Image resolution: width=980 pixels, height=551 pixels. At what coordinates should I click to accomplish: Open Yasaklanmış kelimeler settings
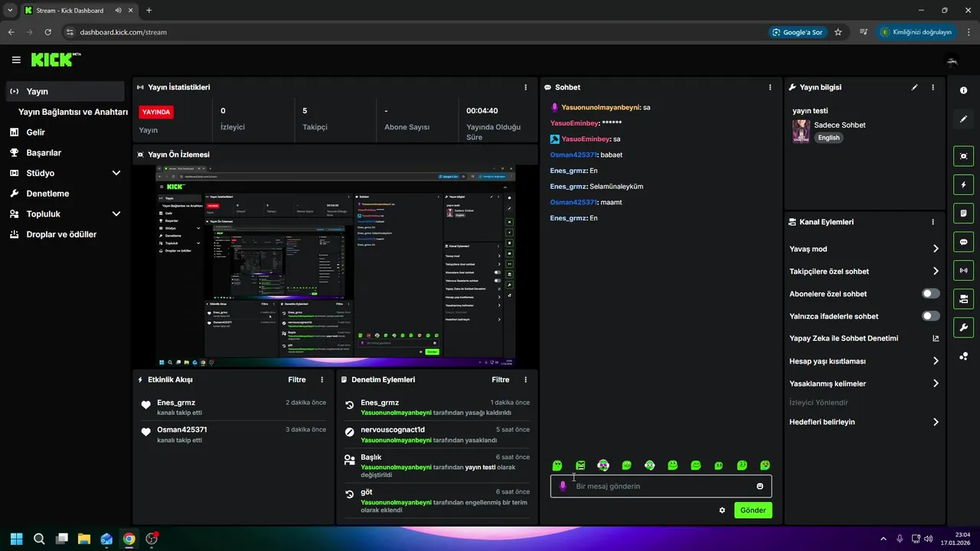pos(864,383)
